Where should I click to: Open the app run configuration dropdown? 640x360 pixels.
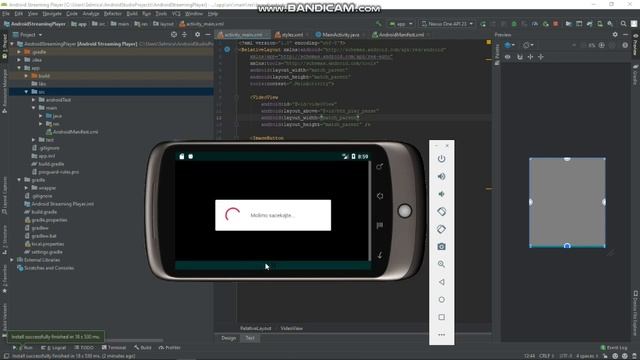401,24
